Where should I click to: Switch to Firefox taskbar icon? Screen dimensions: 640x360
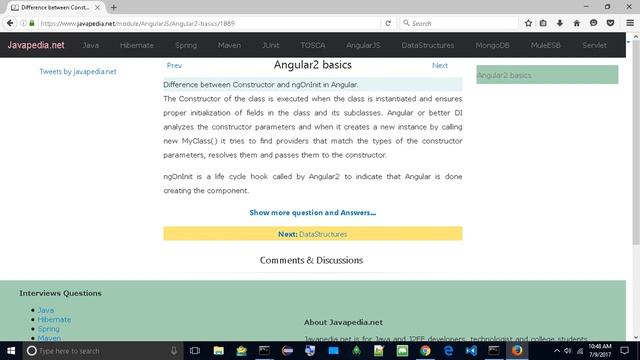pos(517,351)
